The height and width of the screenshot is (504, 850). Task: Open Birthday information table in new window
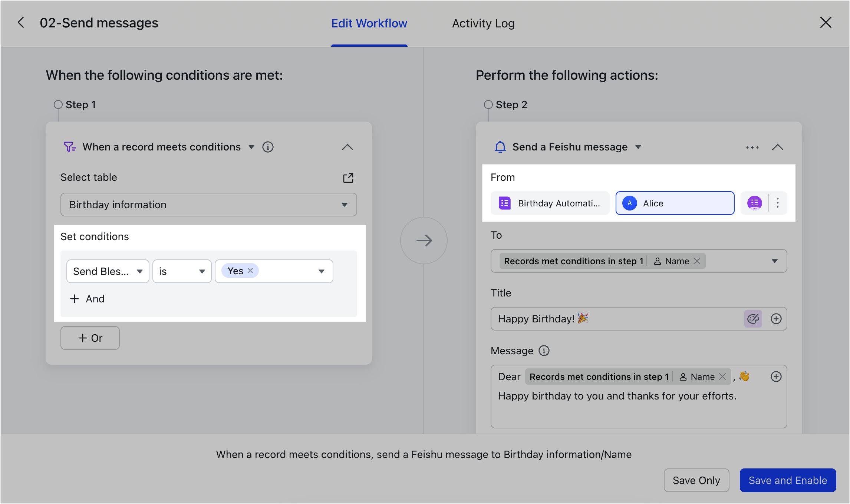[x=348, y=178]
